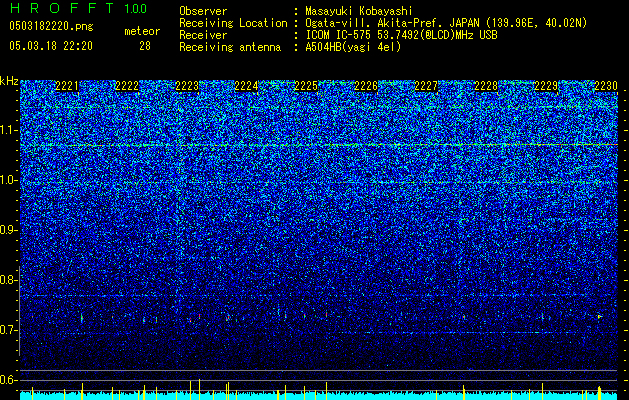Click the meteor count label
This screenshot has height=400, width=629.
[142, 31]
